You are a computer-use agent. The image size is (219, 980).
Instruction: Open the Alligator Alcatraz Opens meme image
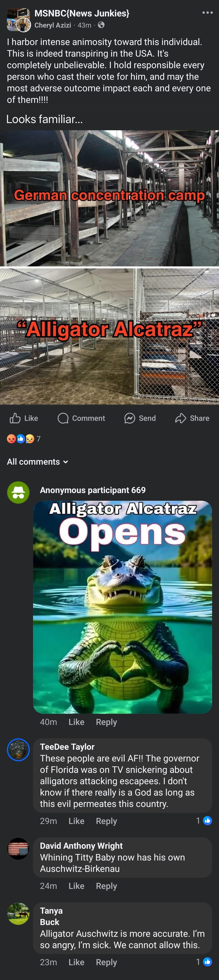pos(122,607)
